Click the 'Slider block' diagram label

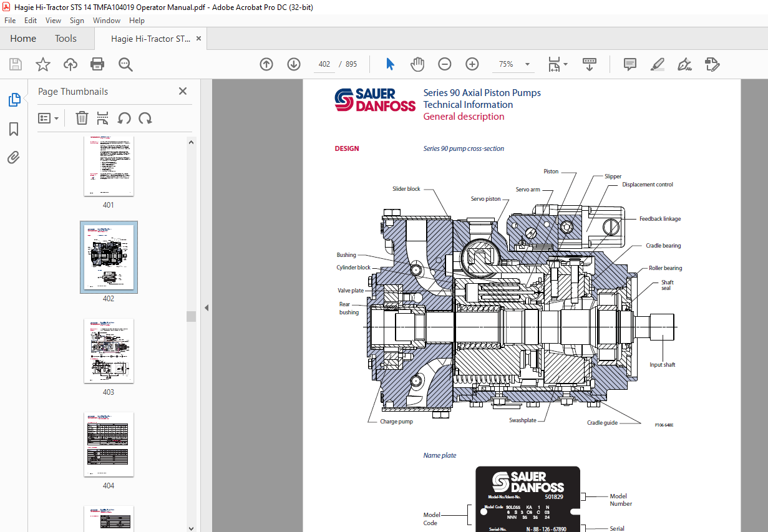[406, 189]
